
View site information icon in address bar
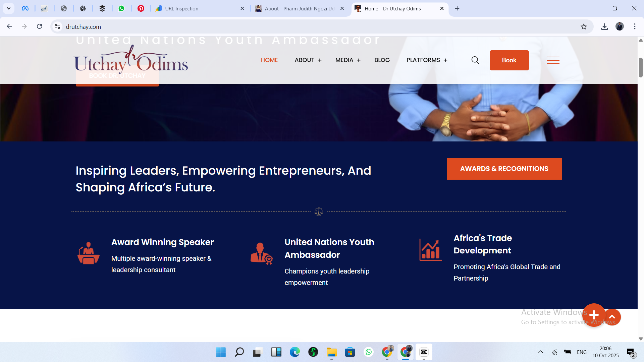pos(57,27)
